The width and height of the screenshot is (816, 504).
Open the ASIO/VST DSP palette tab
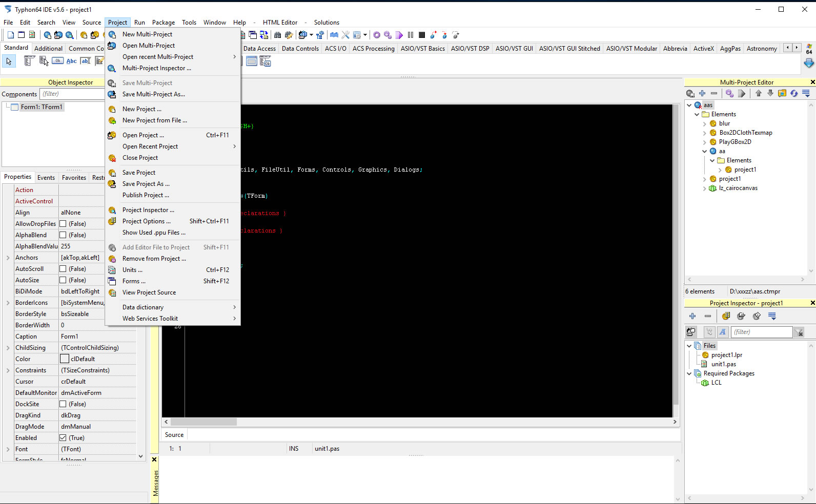pos(470,49)
